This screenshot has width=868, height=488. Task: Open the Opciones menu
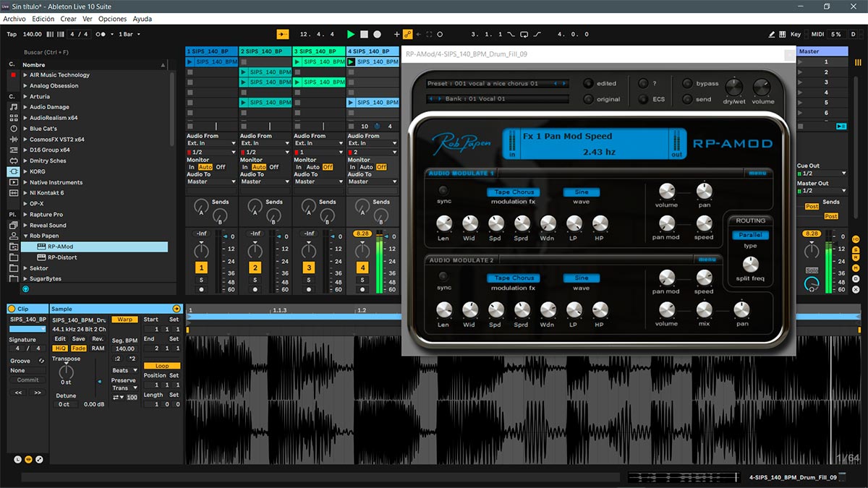[x=113, y=19]
